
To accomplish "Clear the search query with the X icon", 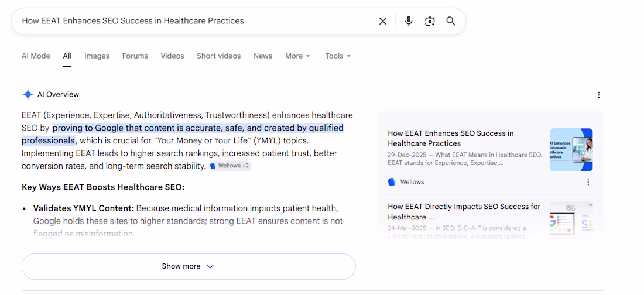I will point(383,21).
